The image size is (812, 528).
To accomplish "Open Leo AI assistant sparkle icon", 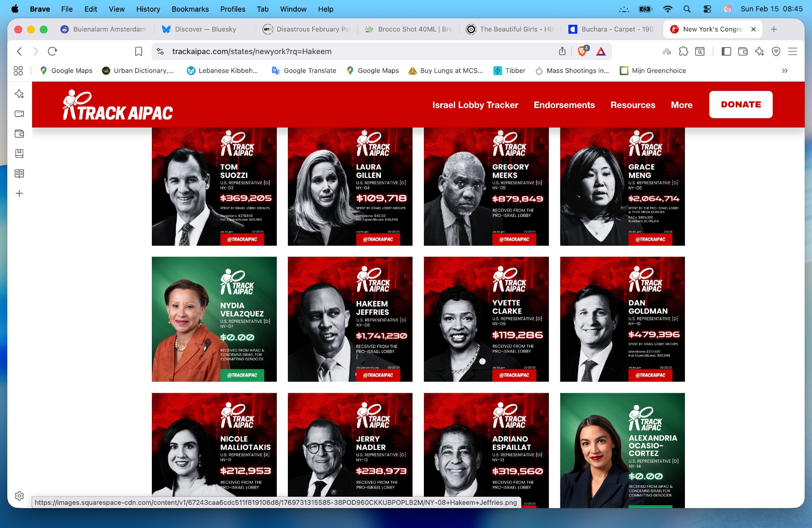I will (759, 51).
